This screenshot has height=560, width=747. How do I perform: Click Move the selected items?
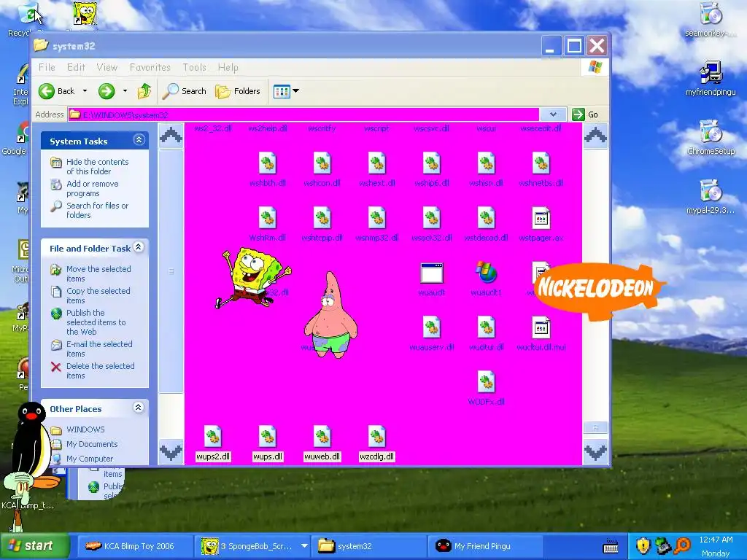point(98,273)
